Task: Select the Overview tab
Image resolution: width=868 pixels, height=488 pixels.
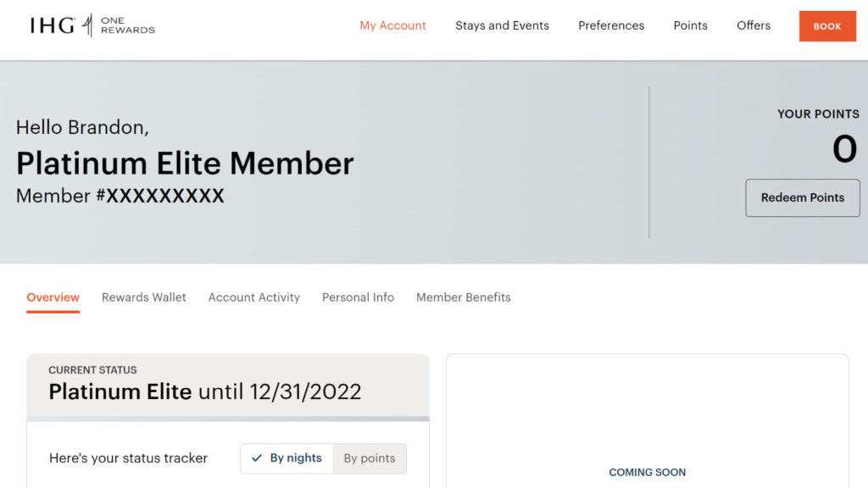Action: 53,297
